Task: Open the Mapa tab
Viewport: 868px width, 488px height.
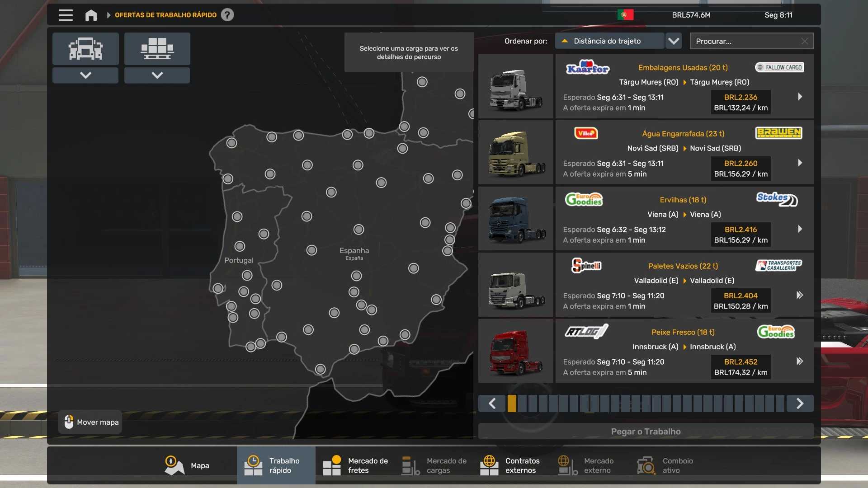Action: click(187, 465)
